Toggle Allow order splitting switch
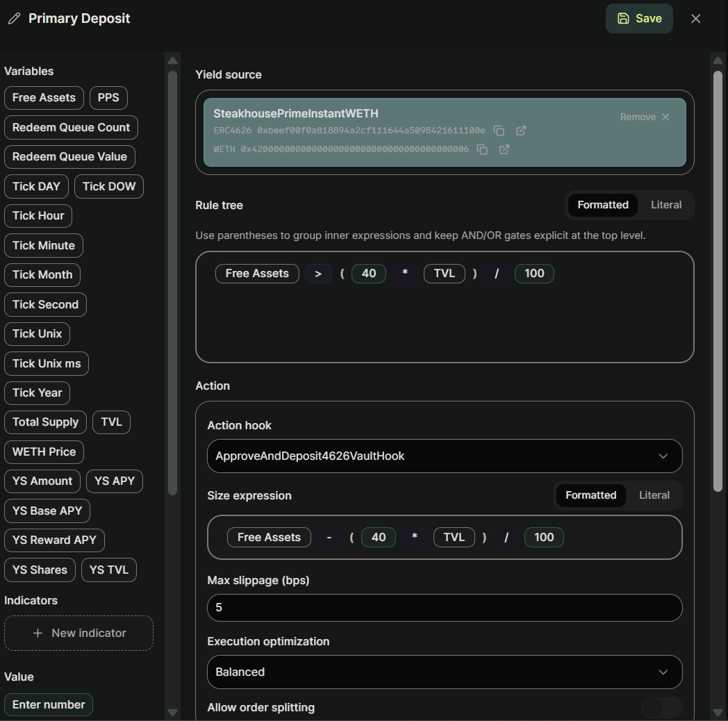This screenshot has height=721, width=728. pos(662,708)
